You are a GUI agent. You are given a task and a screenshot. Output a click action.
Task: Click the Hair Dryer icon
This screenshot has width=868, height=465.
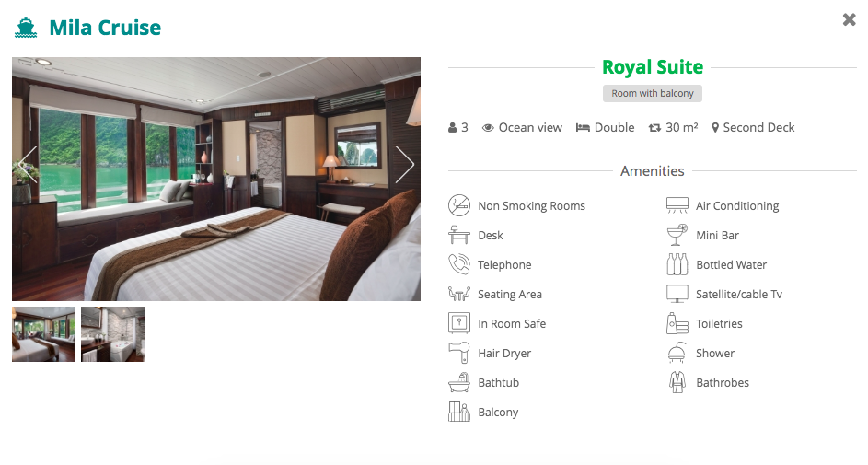pos(459,353)
